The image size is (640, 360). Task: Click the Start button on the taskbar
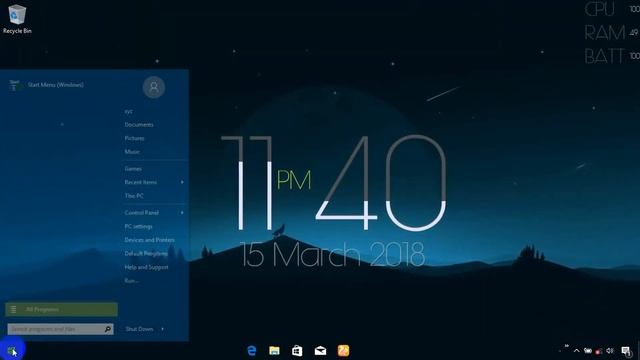pos(11,351)
